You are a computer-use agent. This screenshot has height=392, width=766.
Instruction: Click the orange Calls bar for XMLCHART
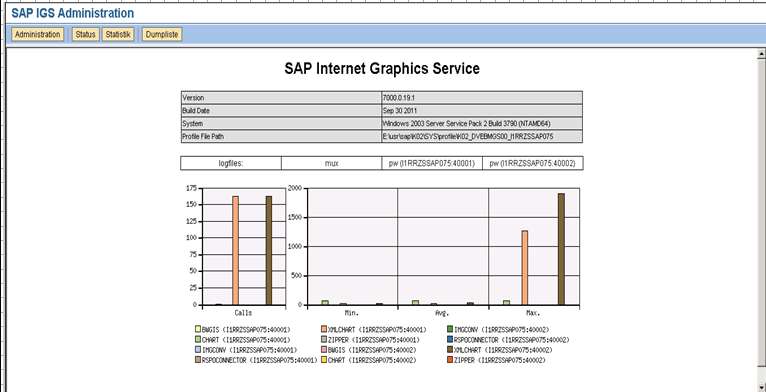coord(235,250)
